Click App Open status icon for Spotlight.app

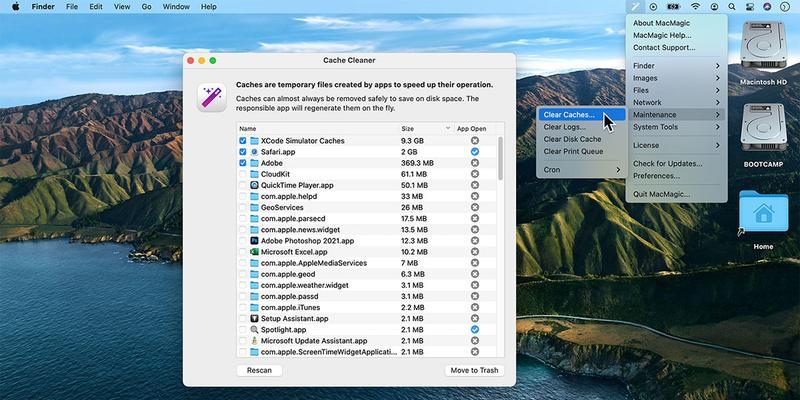(x=474, y=330)
